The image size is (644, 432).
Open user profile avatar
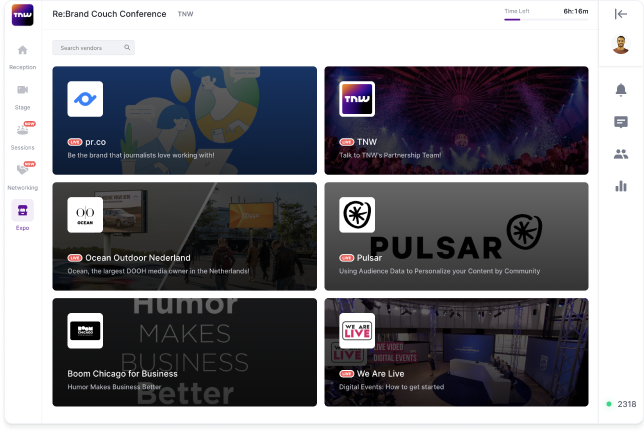click(620, 45)
